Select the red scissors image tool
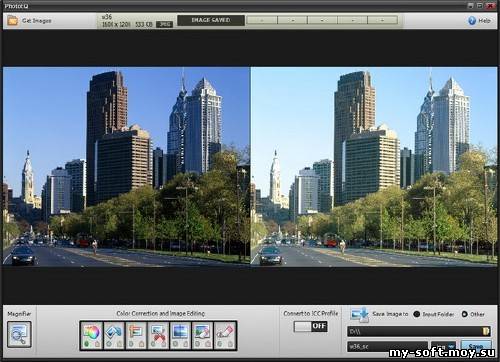500x362 pixels. 158,336
